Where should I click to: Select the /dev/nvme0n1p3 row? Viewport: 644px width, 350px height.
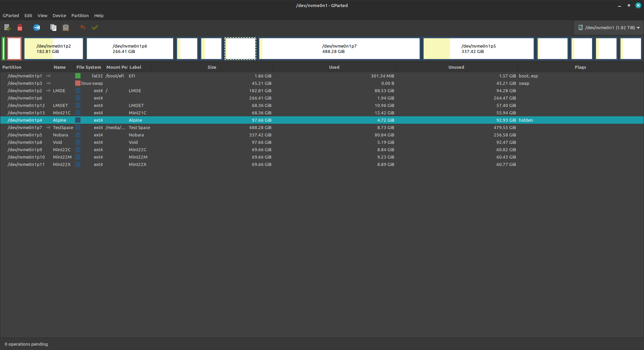pos(322,83)
